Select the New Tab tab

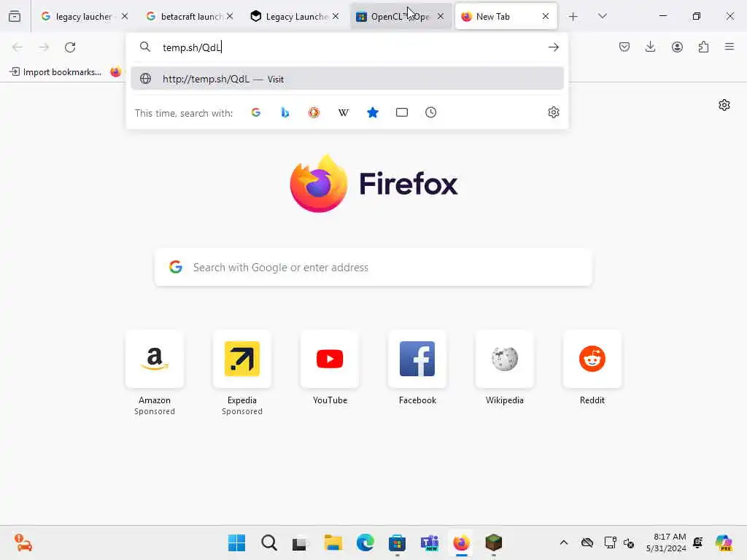506,16
